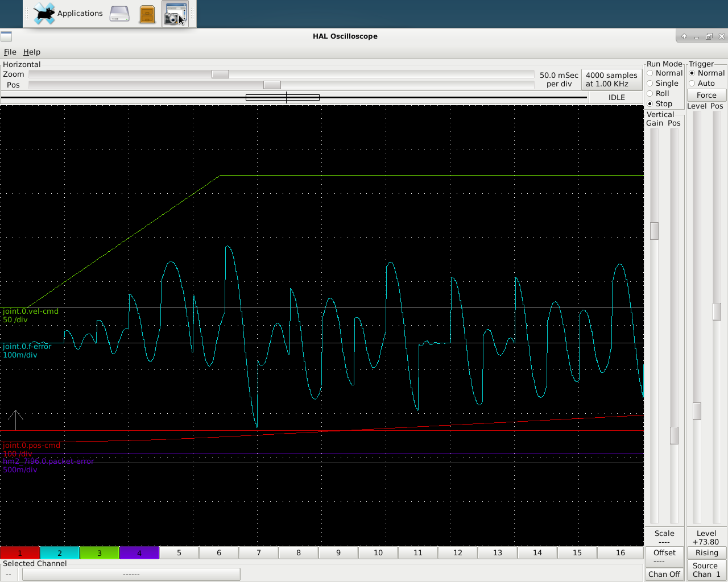This screenshot has height=582, width=728.
Task: Click the vertical Scale button
Action: click(664, 537)
